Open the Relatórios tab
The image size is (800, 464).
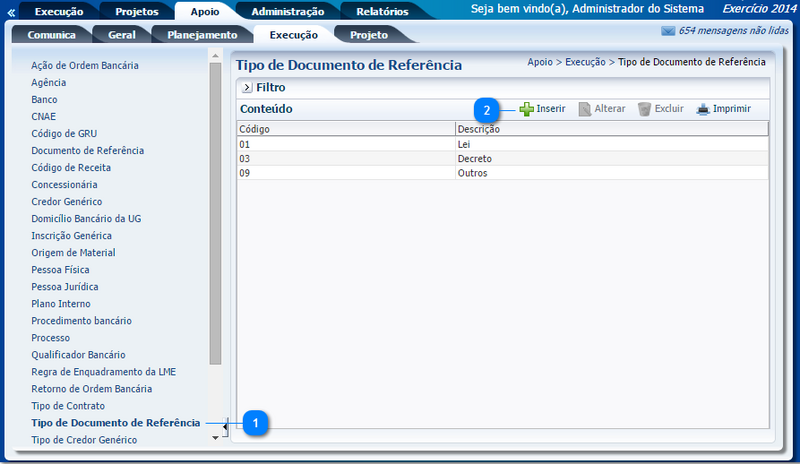(382, 12)
